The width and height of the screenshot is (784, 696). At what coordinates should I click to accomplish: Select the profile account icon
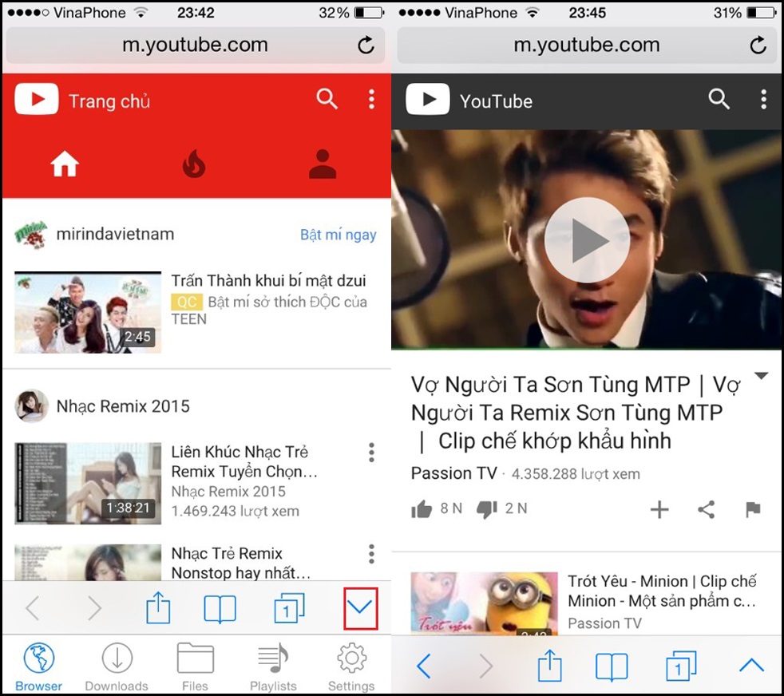coord(323,163)
